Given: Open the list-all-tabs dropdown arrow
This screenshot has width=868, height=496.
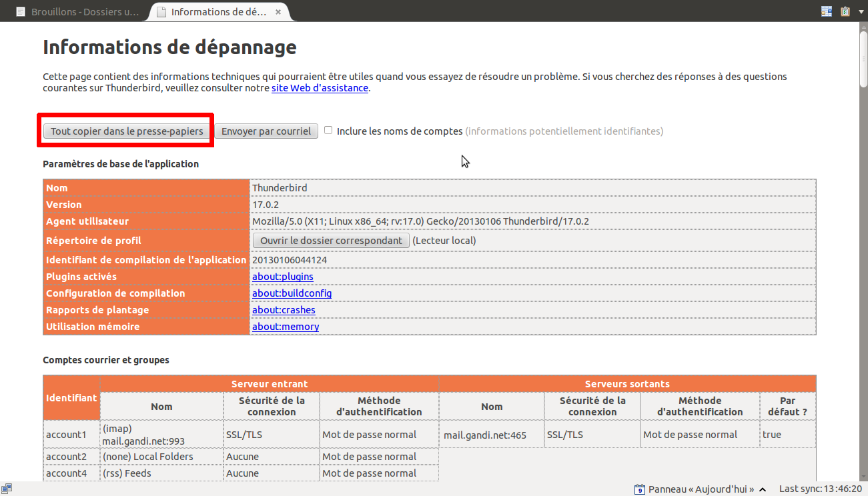Looking at the screenshot, I should 862,11.
